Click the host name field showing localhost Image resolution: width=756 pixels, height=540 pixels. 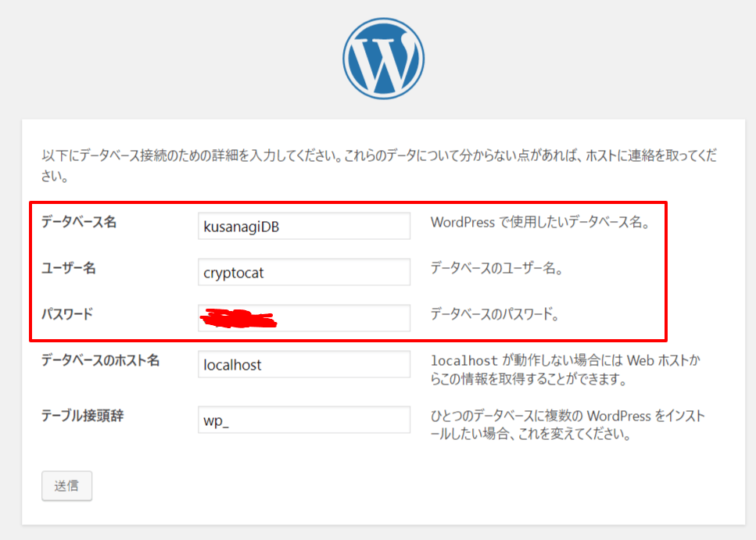coord(304,364)
